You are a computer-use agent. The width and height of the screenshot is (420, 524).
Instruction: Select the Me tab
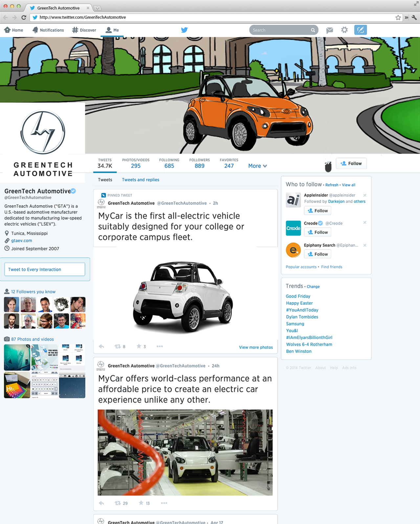(112, 30)
